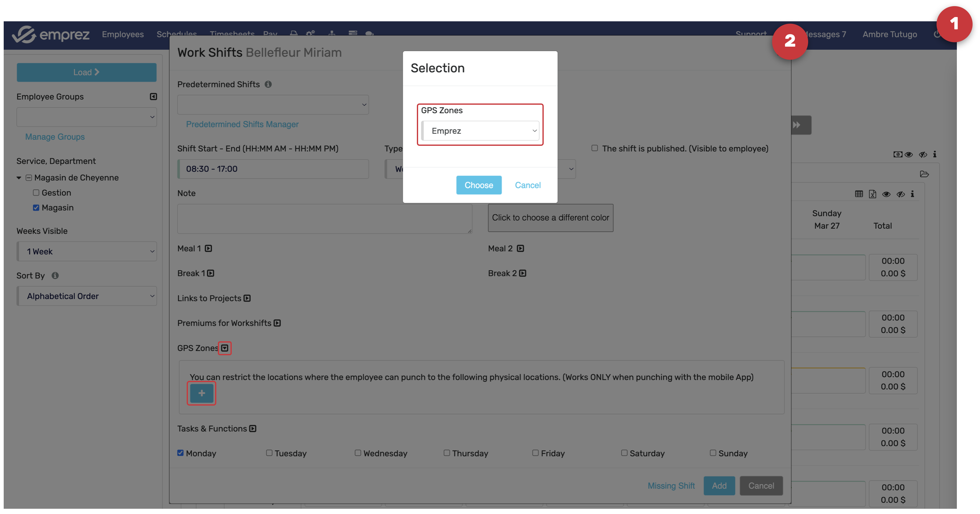The width and height of the screenshot is (980, 514).
Task: Enable the shift is published checkbox
Action: [594, 148]
